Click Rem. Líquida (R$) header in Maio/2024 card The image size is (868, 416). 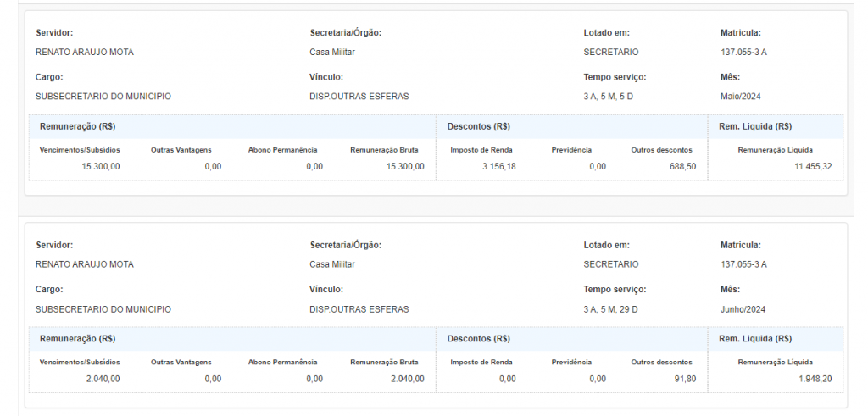pos(754,126)
